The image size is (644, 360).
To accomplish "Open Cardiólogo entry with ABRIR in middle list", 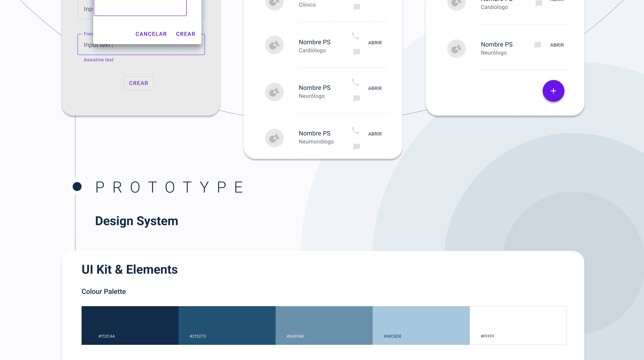I will tap(375, 43).
